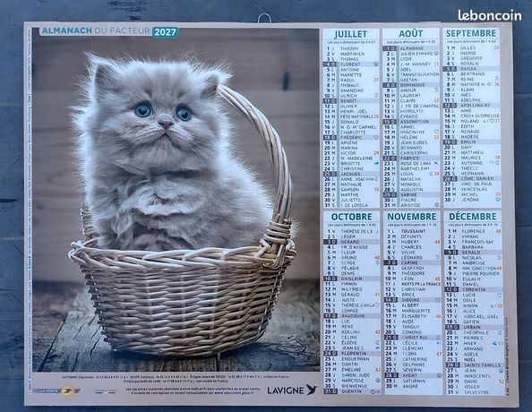This screenshot has height=412, width=532.
Task: Select the SEPTEMBRE month header
Action: (x=471, y=33)
